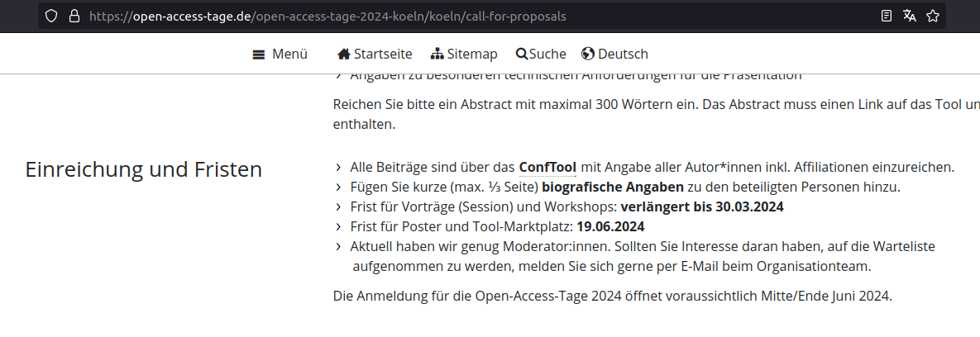
Task: Click the house icon for Startseite
Action: click(x=344, y=55)
